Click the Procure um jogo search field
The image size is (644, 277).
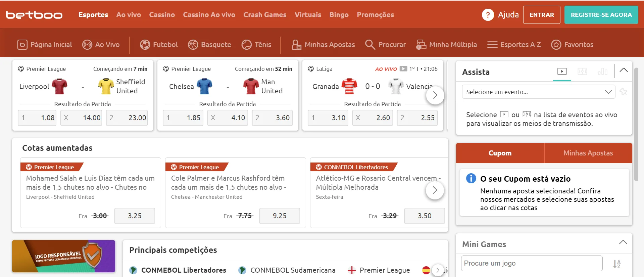click(x=532, y=264)
